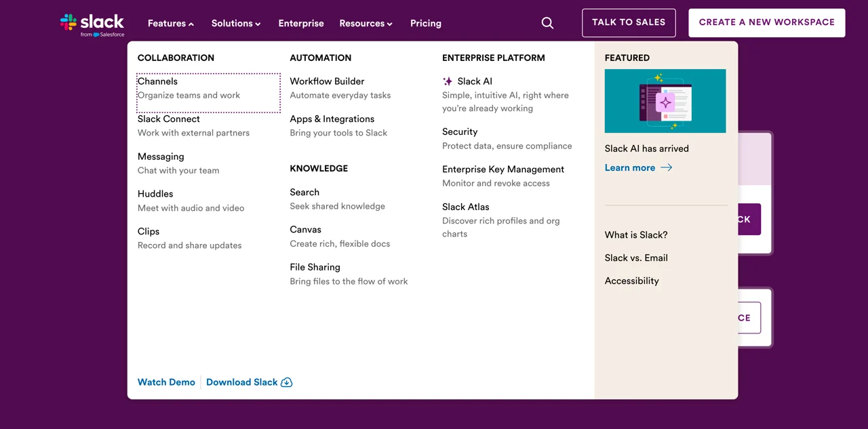Open the Clips feature link
This screenshot has height=429, width=868.
coord(149,231)
